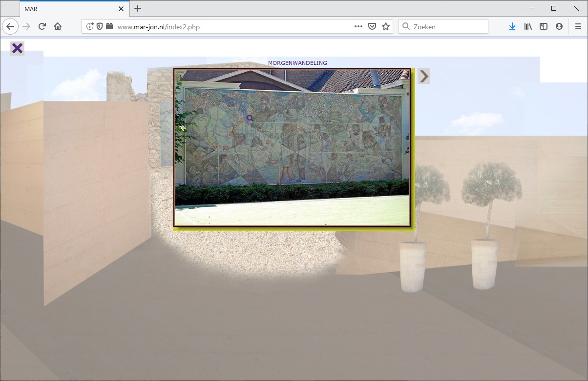
Task: Open a new tab with plus button
Action: pyautogui.click(x=138, y=8)
